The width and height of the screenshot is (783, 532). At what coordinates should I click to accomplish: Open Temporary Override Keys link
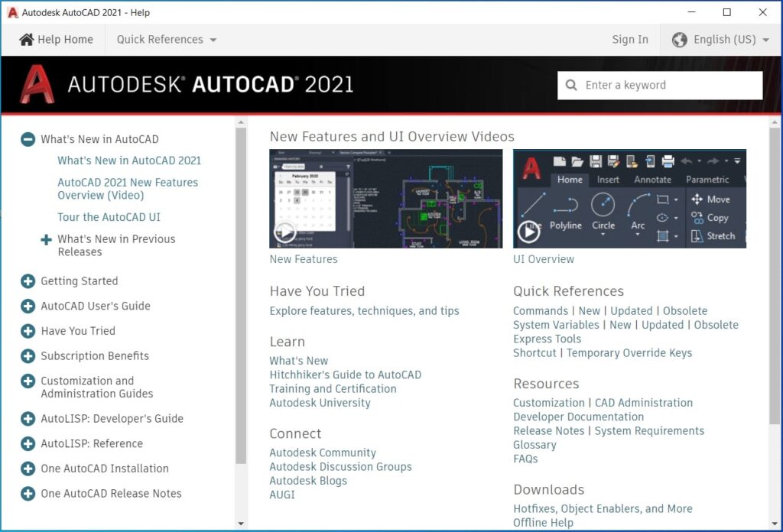629,353
